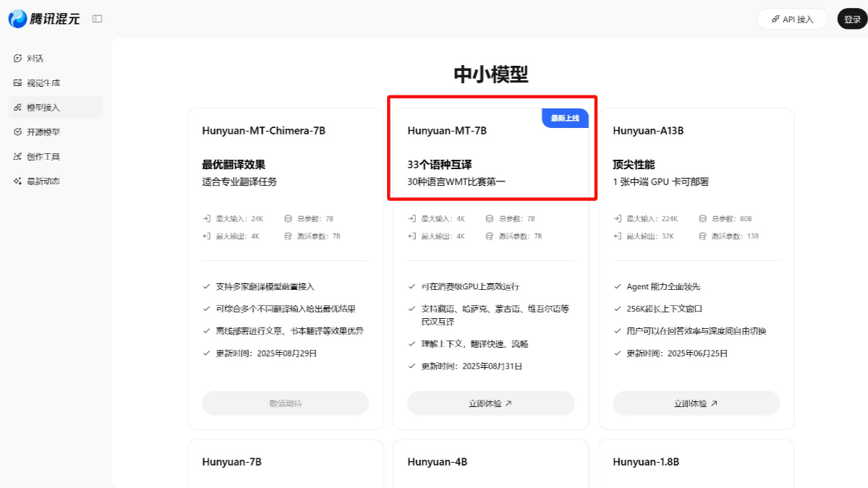This screenshot has width=868, height=488.
Task: Click the 适合专业翻译任务 subtitle
Action: pos(239,181)
